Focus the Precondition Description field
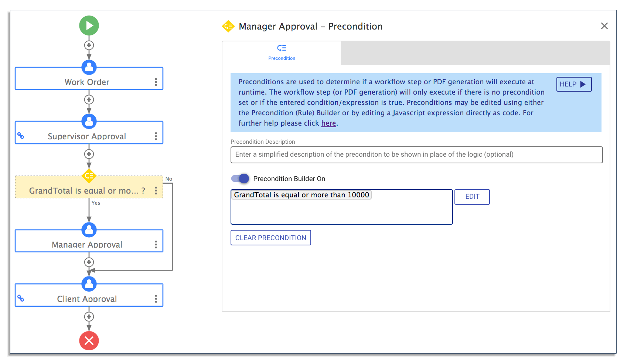This screenshot has height=364, width=627. click(416, 154)
